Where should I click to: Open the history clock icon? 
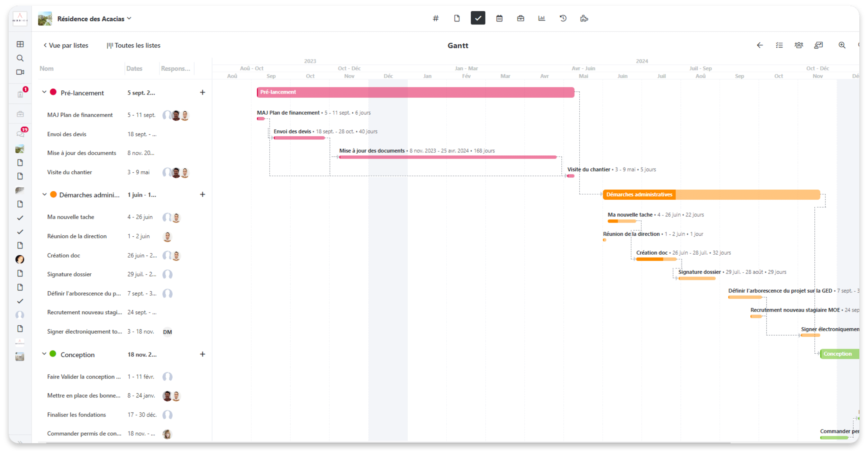563,18
